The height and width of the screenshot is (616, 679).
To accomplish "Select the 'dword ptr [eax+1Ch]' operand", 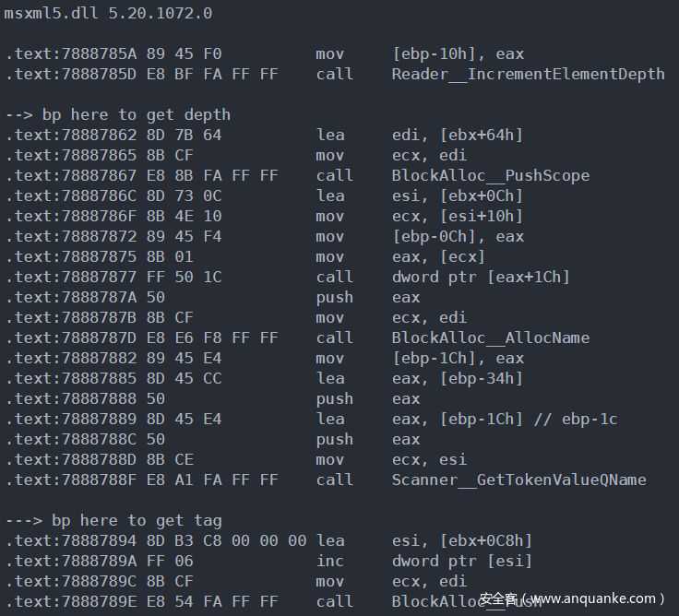I will coord(481,277).
